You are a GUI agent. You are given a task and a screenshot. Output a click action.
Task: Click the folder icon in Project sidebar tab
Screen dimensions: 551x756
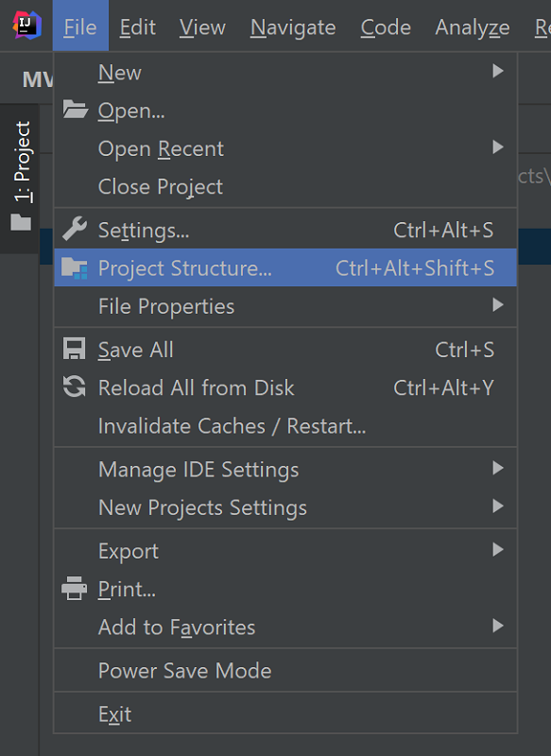click(x=21, y=222)
